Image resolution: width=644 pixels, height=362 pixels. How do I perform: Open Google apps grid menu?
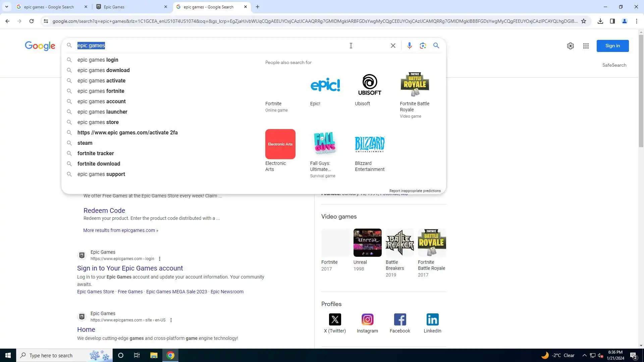pos(586,46)
